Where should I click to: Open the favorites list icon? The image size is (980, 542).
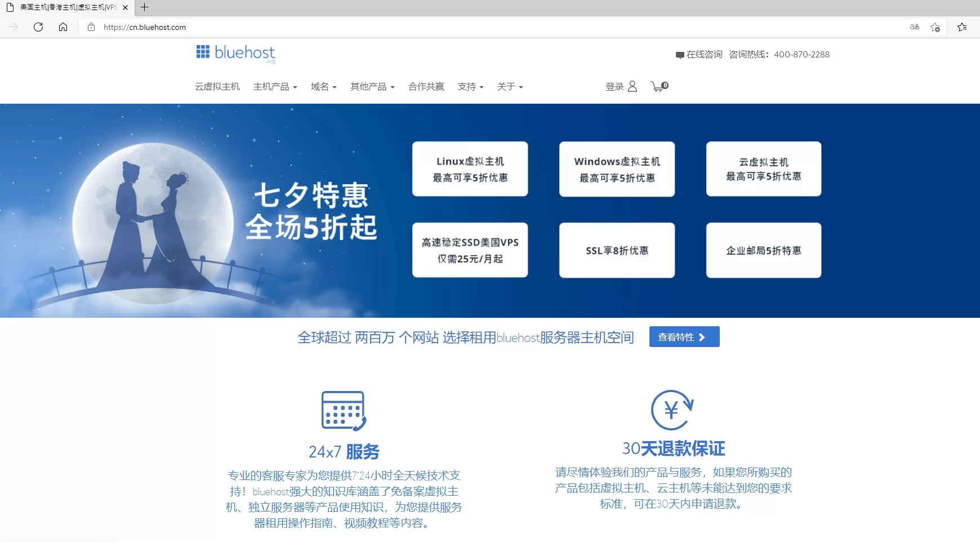click(x=962, y=27)
